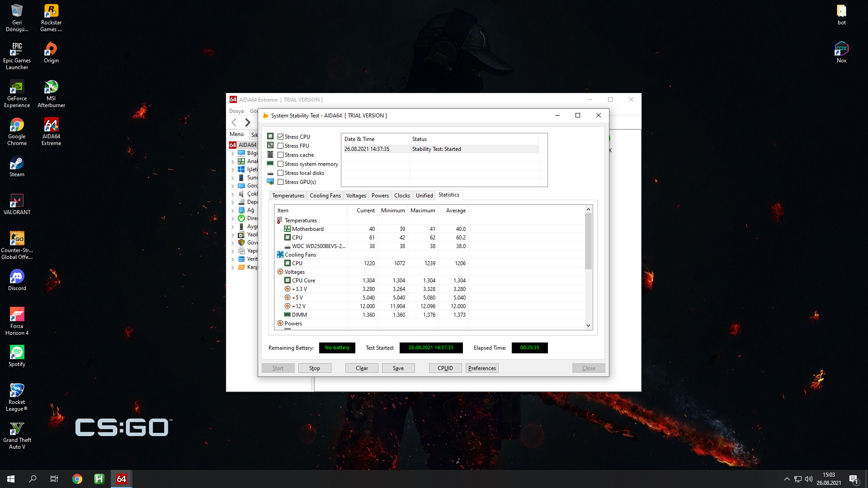This screenshot has height=488, width=868.
Task: Enable Stress FPU checkbox
Action: (281, 146)
